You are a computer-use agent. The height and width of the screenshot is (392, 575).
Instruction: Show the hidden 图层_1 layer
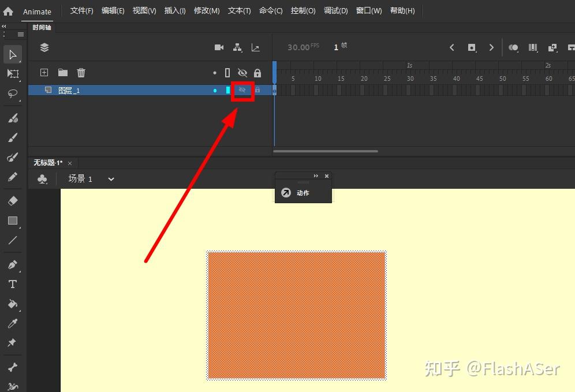242,90
